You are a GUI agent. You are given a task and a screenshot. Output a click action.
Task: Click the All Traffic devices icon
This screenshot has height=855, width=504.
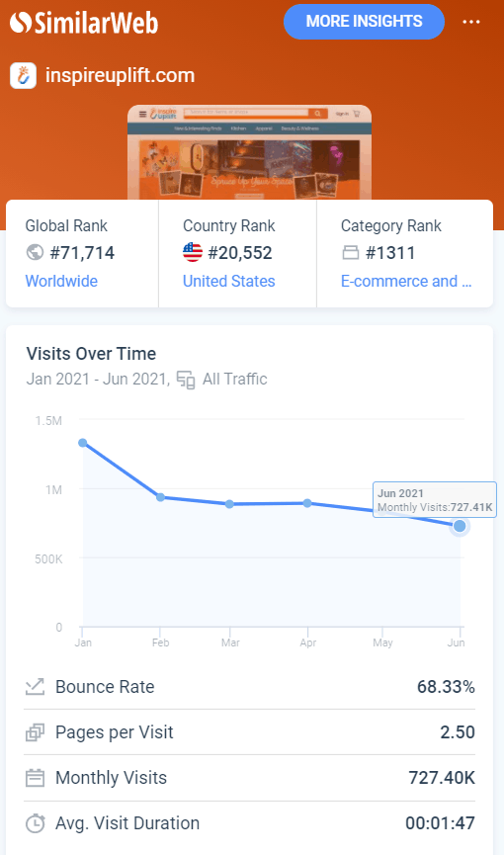pos(186,380)
